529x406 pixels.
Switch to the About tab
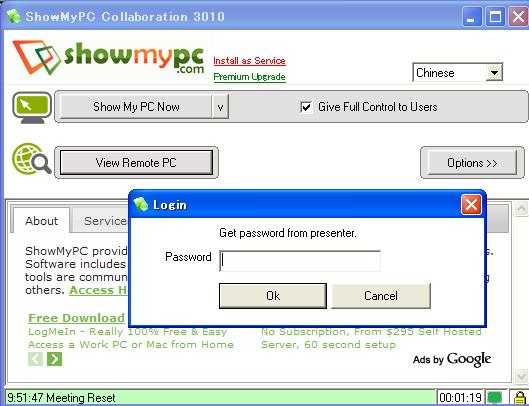coord(41,221)
